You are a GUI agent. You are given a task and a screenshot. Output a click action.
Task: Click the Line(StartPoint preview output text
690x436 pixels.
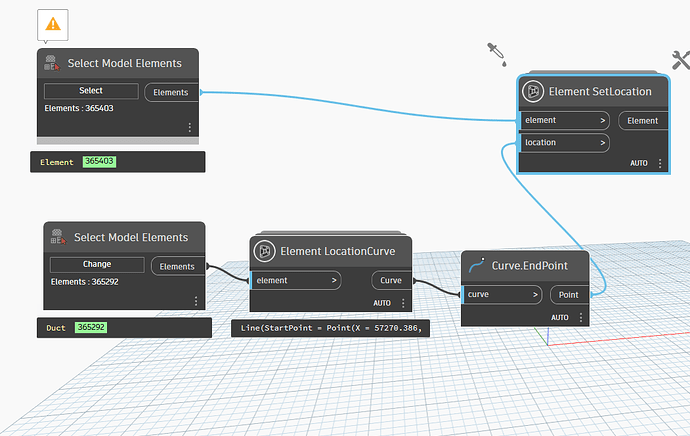pos(331,328)
